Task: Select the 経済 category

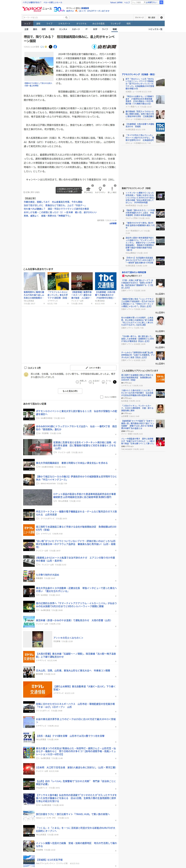Action: point(52,29)
